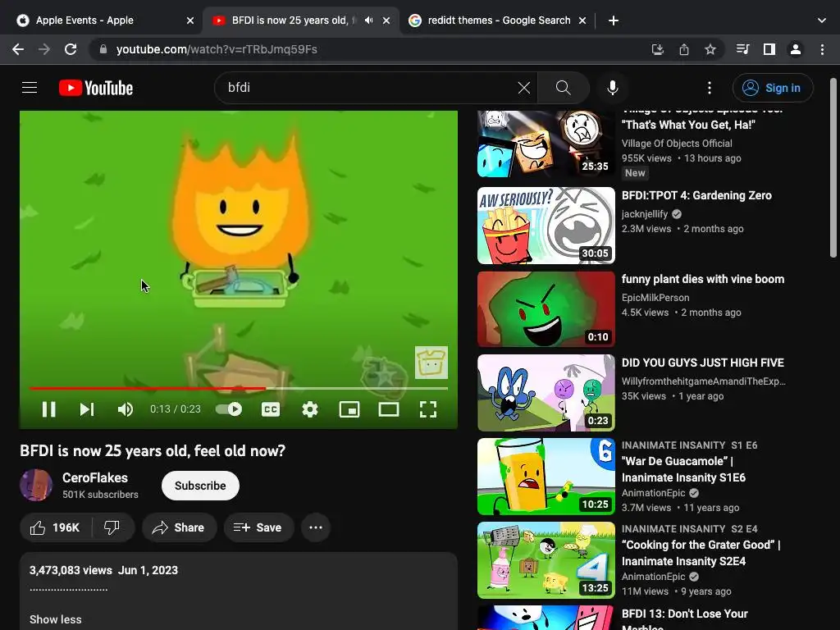Open the YouTube hamburger guide menu

(30, 87)
